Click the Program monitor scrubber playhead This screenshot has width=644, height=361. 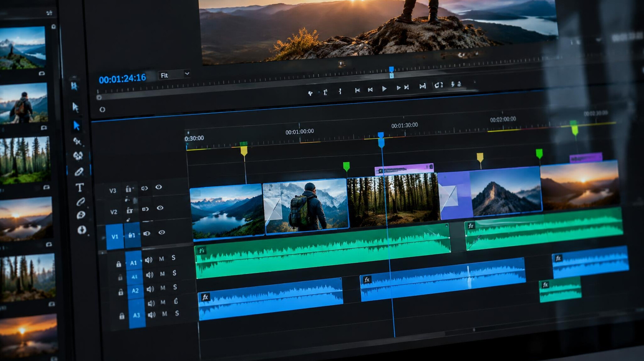point(391,72)
